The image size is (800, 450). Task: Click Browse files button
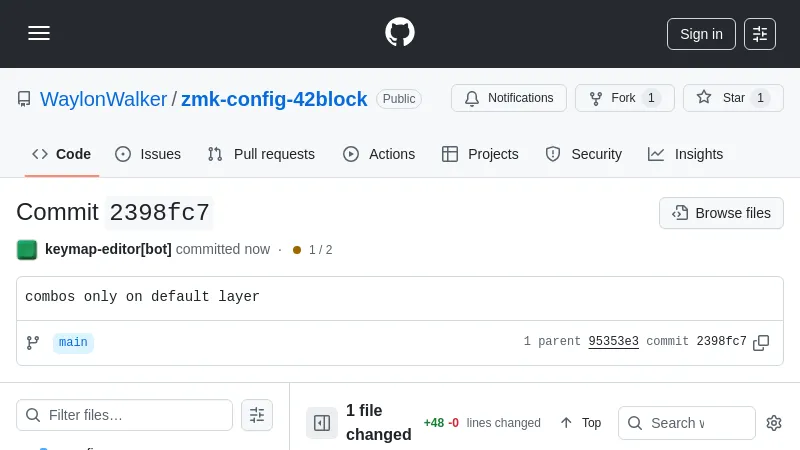[x=721, y=213]
